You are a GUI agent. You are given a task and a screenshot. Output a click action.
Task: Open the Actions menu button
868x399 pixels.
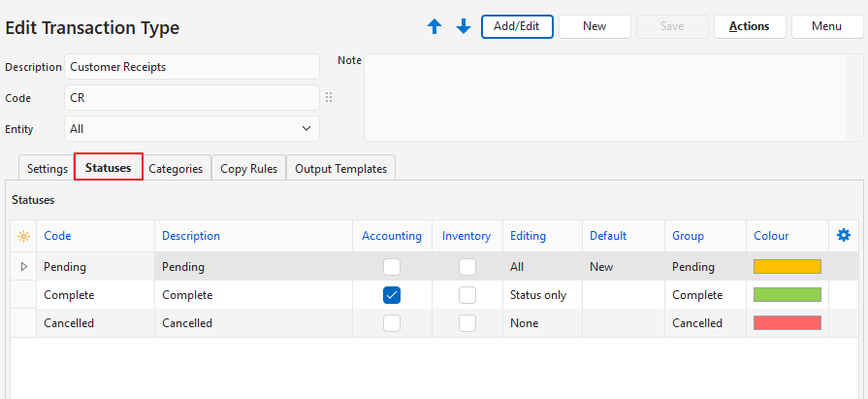click(x=749, y=26)
